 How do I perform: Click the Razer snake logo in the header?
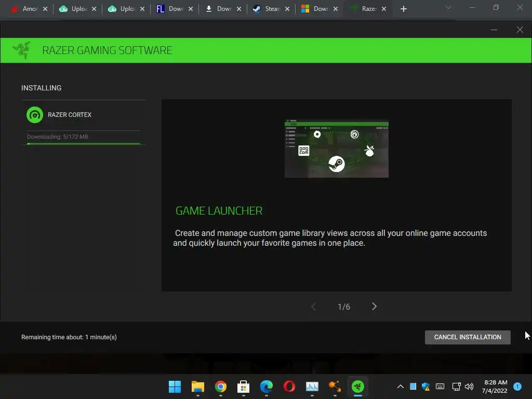click(x=21, y=50)
